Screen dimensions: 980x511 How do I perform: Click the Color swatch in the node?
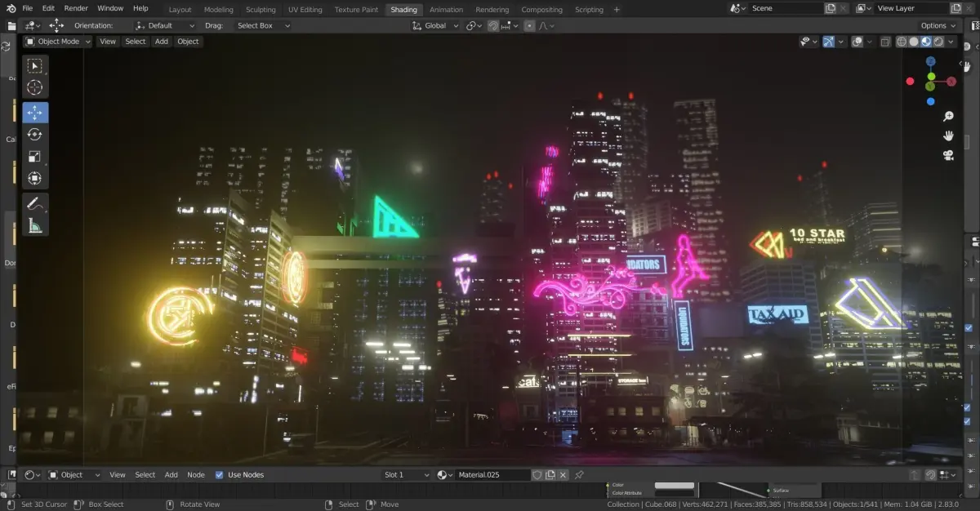pyautogui.click(x=674, y=486)
